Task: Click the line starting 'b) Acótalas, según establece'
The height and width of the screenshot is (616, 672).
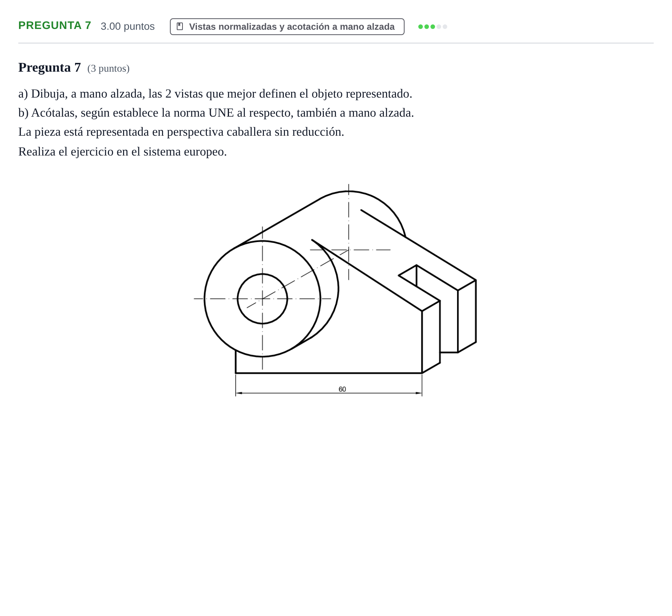Action: [216, 113]
